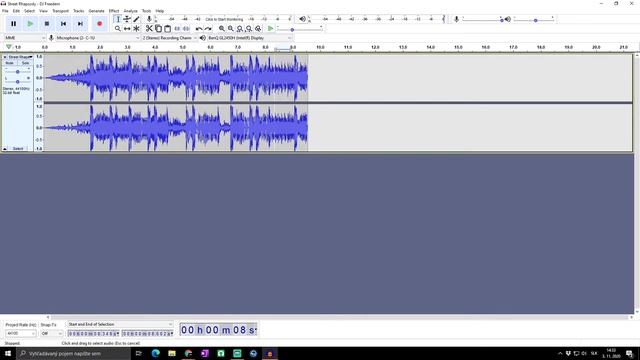Image resolution: width=640 pixels, height=360 pixels.
Task: Adjust the Play-at-Speed slider
Action: pos(300,29)
